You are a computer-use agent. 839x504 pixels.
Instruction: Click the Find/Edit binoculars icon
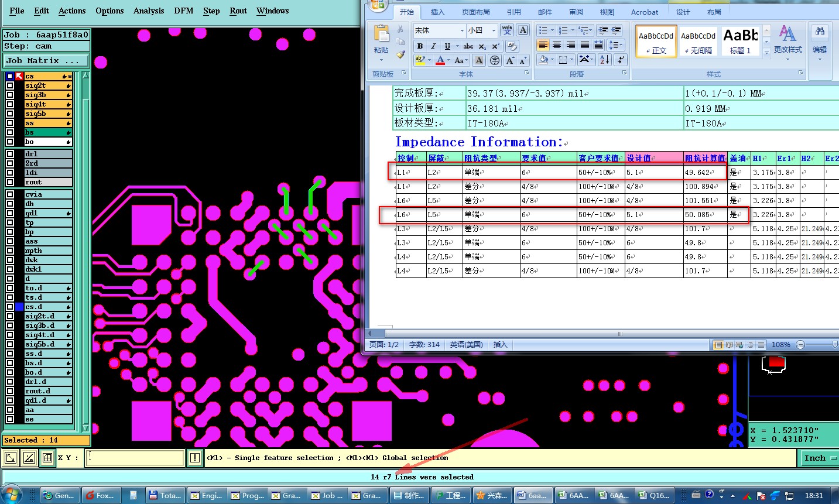click(820, 31)
